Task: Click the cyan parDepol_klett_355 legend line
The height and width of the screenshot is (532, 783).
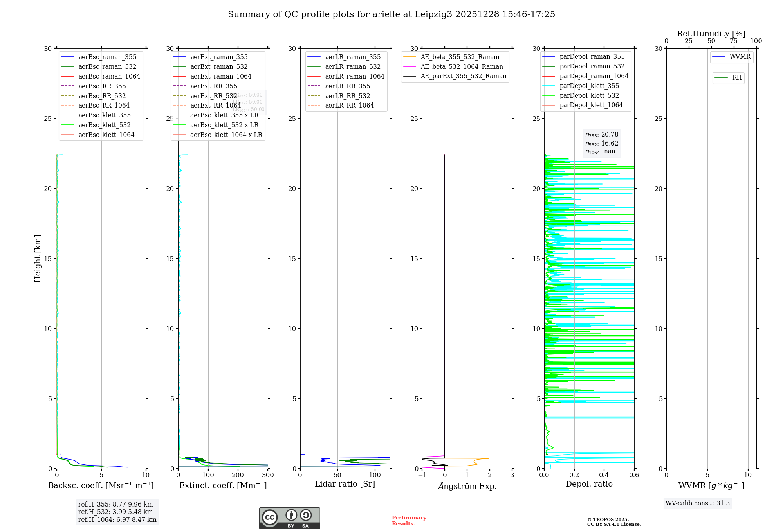Action: [x=548, y=86]
